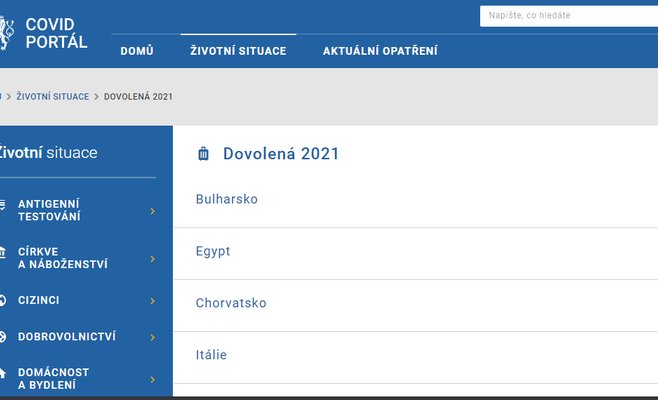
Task: Click the Církve a náboženství building icon
Action: [x=3, y=252]
